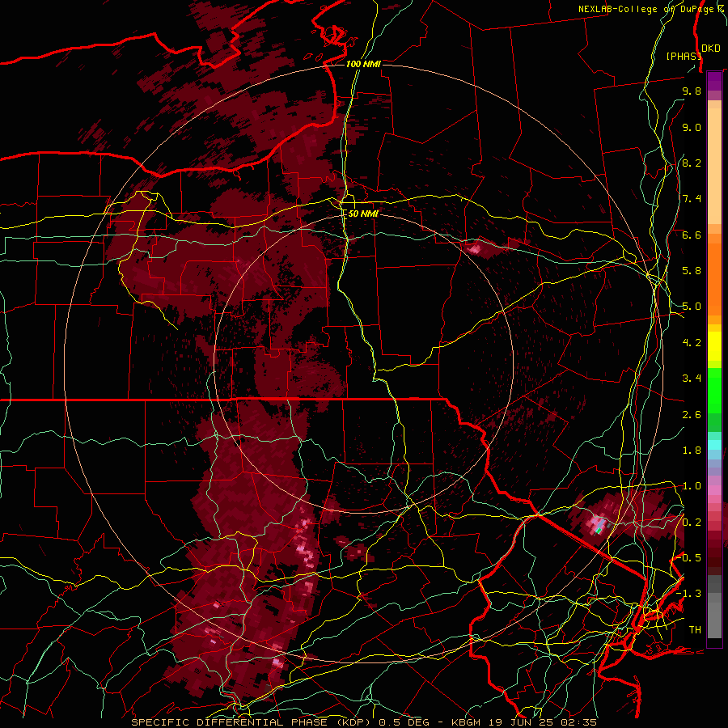Viewport: 728px width, 728px height.
Task: Click the TH threshold label
Action: pos(695,630)
